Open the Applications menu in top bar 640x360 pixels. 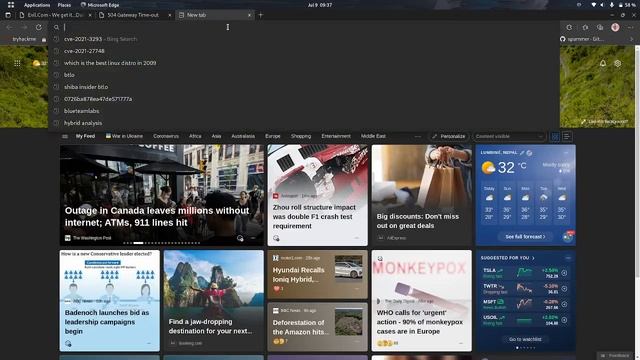[x=37, y=5]
